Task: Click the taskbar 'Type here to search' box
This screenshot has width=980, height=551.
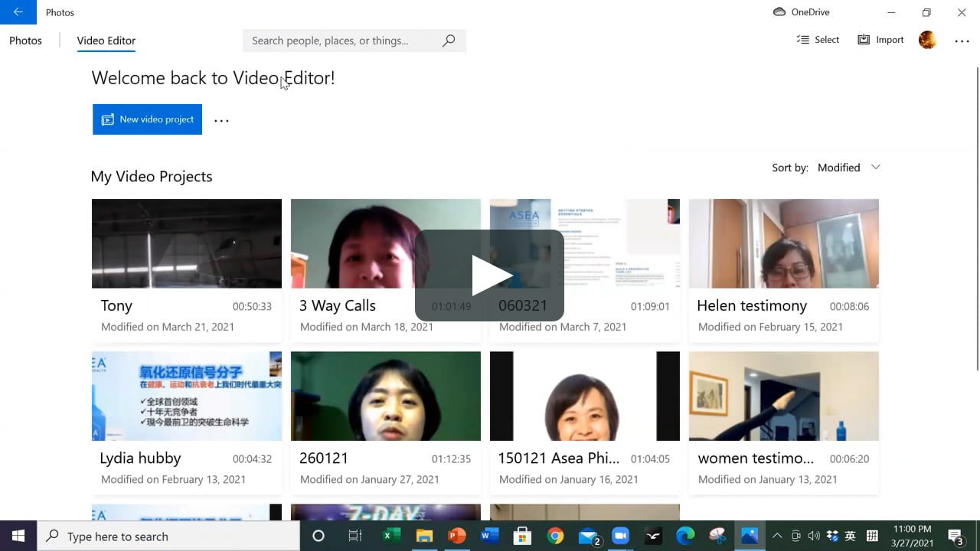Action: tap(168, 536)
